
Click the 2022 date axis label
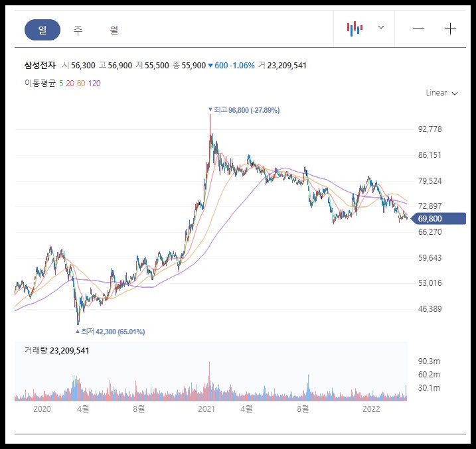tap(371, 409)
